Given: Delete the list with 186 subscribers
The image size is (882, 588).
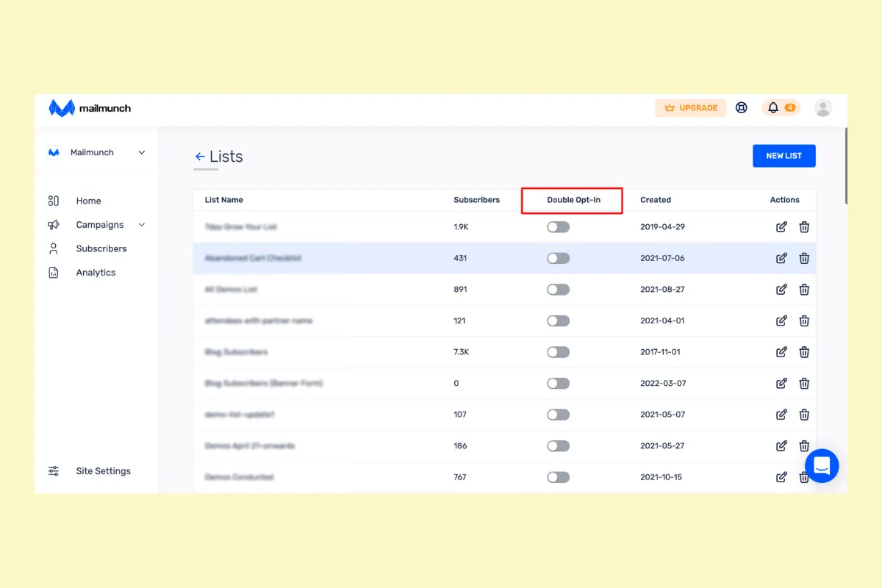Looking at the screenshot, I should click(804, 445).
